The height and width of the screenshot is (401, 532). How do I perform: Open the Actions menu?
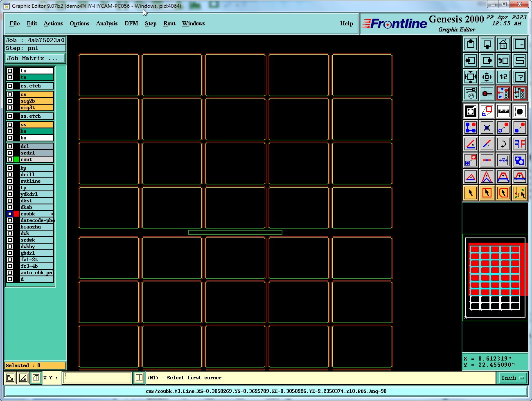click(x=53, y=23)
